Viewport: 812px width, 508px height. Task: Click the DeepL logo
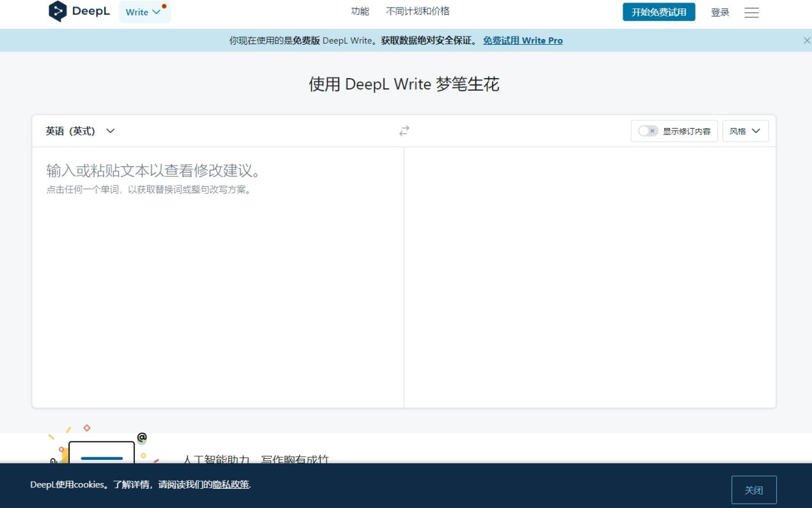pyautogui.click(x=79, y=12)
